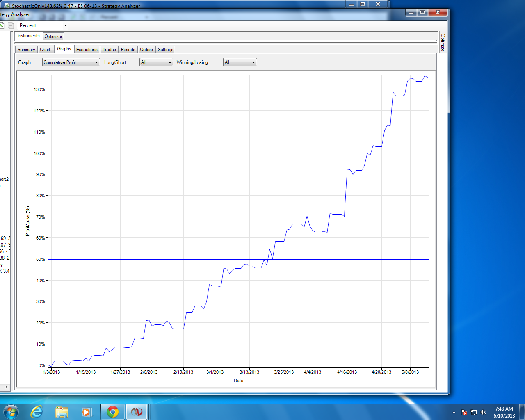Open the Windows Start menu orb
The width and height of the screenshot is (525, 420).
11,411
